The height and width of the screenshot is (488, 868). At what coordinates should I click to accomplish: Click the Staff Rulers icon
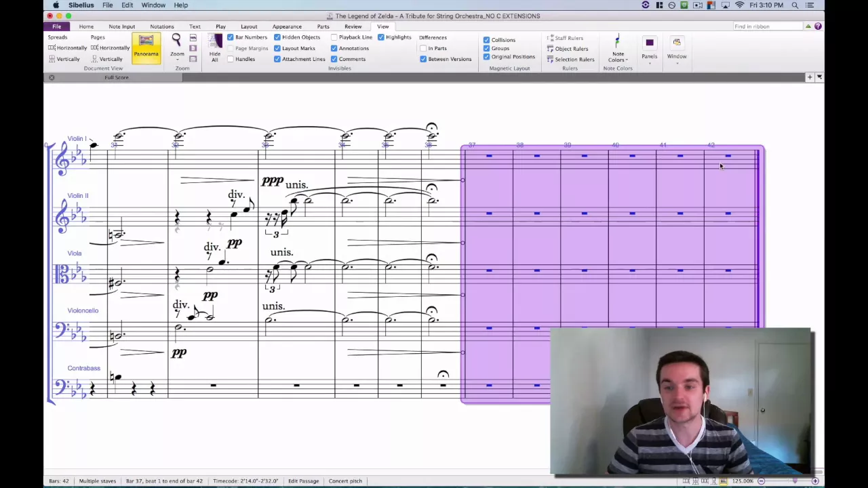pyautogui.click(x=565, y=38)
